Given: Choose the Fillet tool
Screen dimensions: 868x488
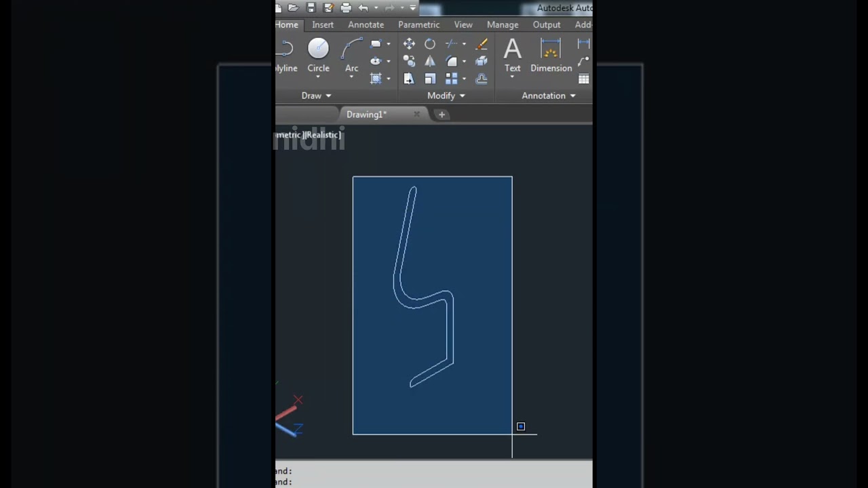Looking at the screenshot, I should (451, 61).
